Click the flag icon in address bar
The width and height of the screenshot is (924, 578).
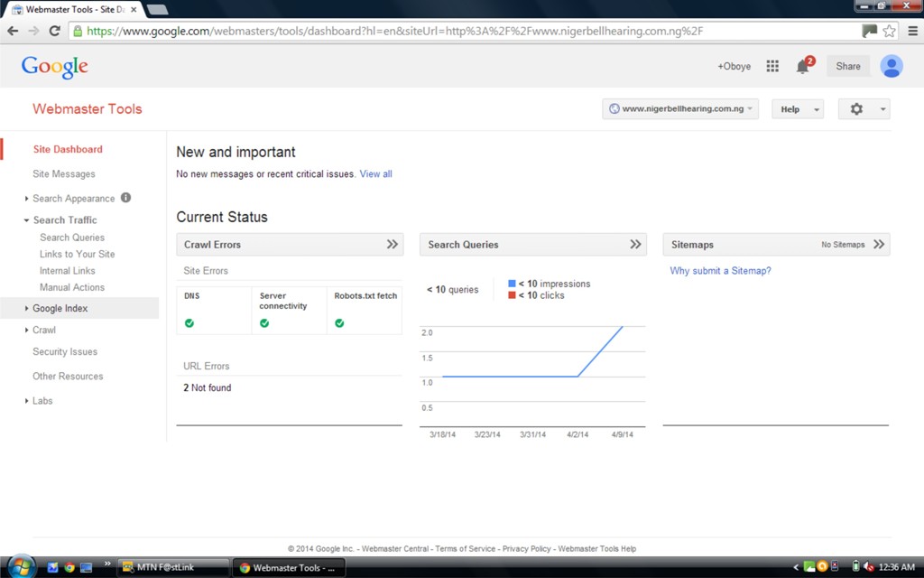pos(870,32)
